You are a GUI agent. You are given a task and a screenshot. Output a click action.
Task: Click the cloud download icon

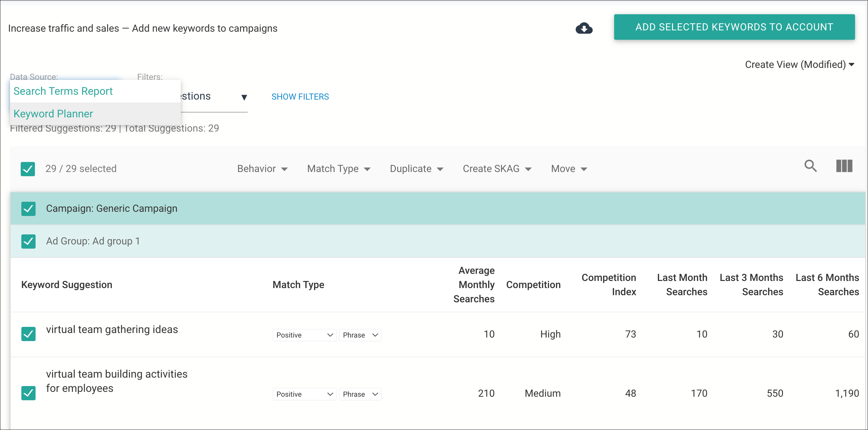pos(584,28)
